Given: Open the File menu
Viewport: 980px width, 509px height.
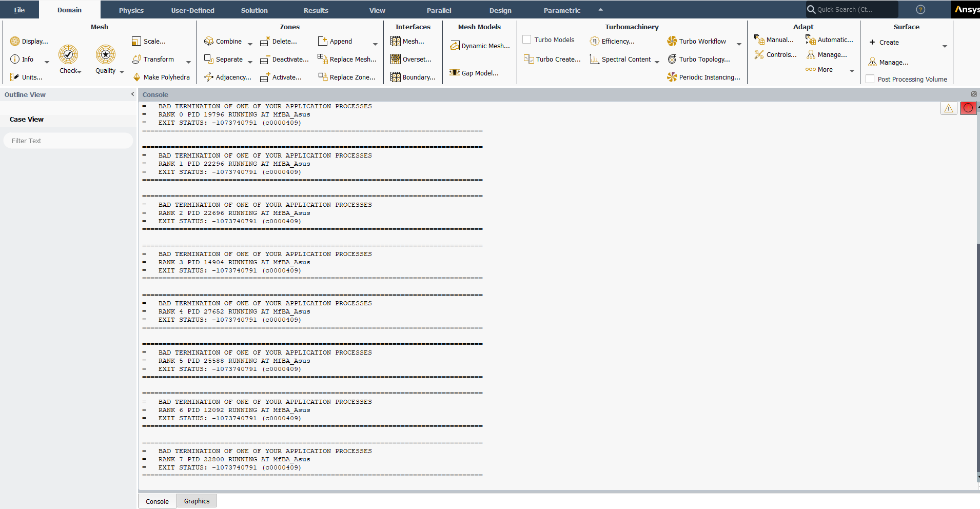Looking at the screenshot, I should click(19, 10).
